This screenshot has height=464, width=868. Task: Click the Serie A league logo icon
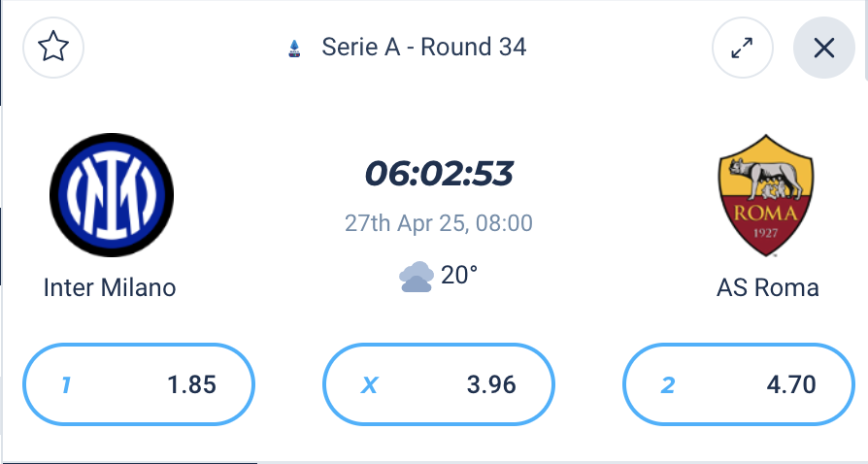(294, 49)
